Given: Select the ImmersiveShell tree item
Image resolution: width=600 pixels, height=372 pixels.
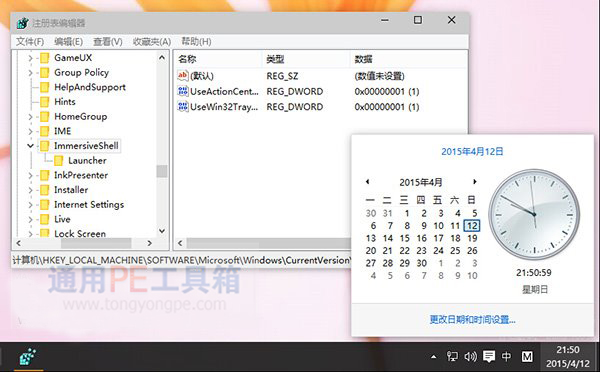Looking at the screenshot, I should point(86,146).
